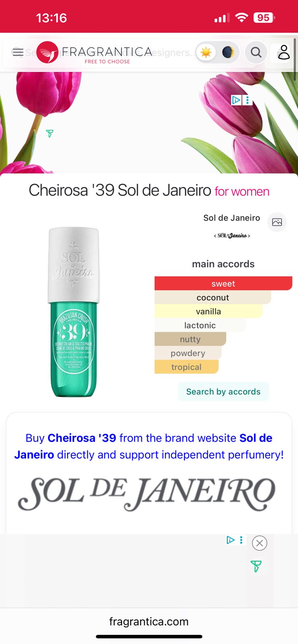Open the Sol de Janeiro designer link
The height and width of the screenshot is (644, 298).
point(232,218)
